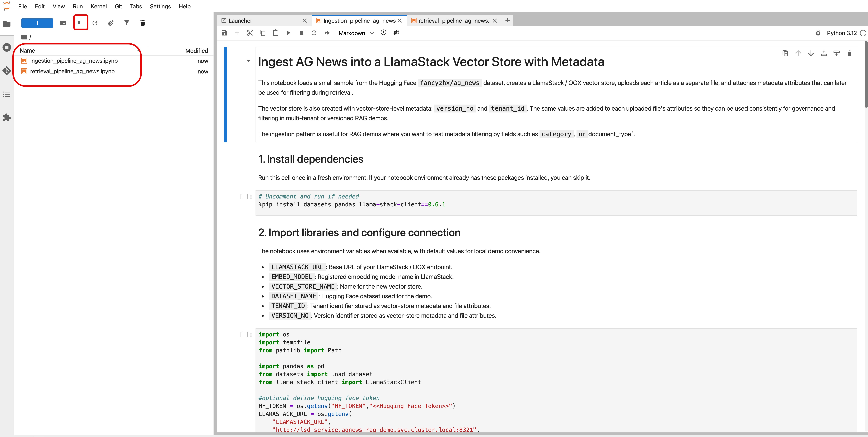Delete the active cell
This screenshot has height=437, width=868.
click(x=849, y=53)
